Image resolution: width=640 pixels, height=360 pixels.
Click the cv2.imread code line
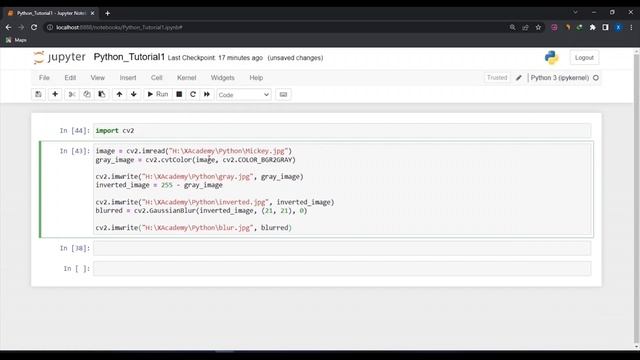tap(194, 151)
